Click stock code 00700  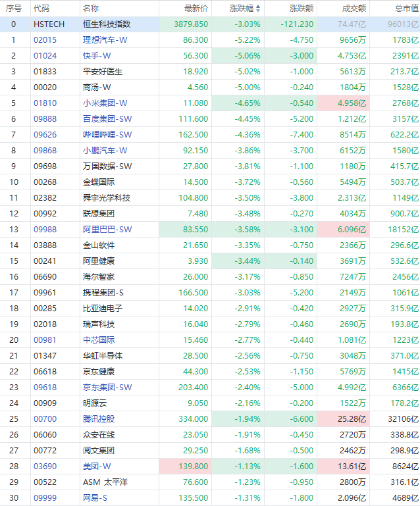45,420
